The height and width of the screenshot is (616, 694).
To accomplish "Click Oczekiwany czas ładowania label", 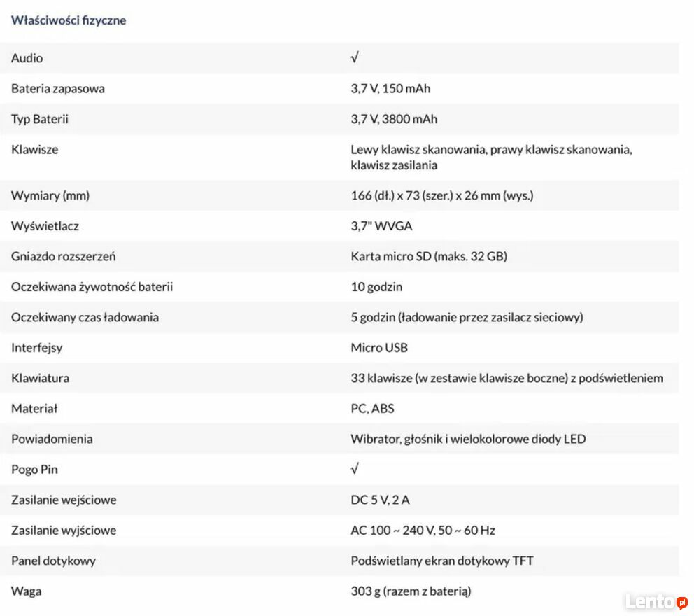I will point(85,318).
